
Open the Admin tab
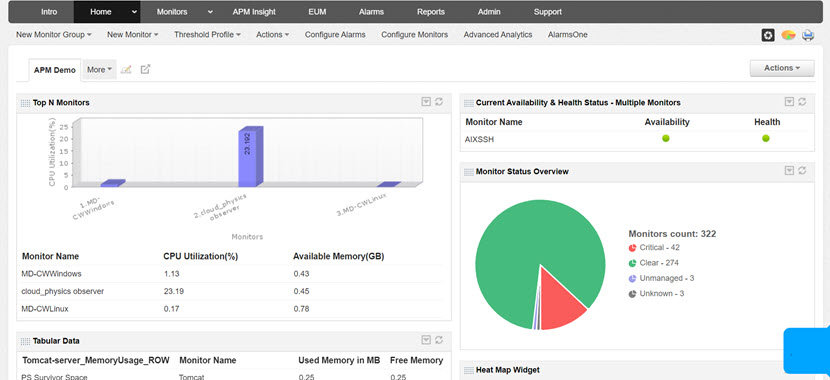coord(489,12)
